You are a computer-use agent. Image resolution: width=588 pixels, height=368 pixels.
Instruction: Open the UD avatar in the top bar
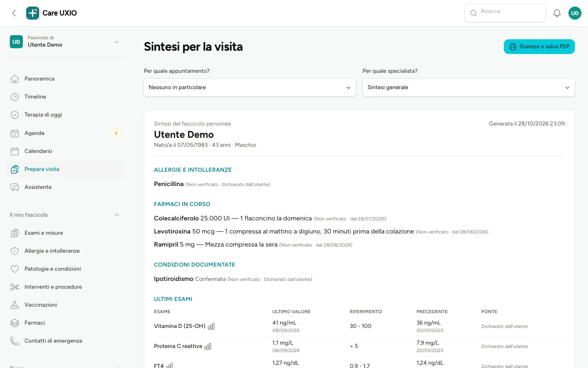pos(575,13)
